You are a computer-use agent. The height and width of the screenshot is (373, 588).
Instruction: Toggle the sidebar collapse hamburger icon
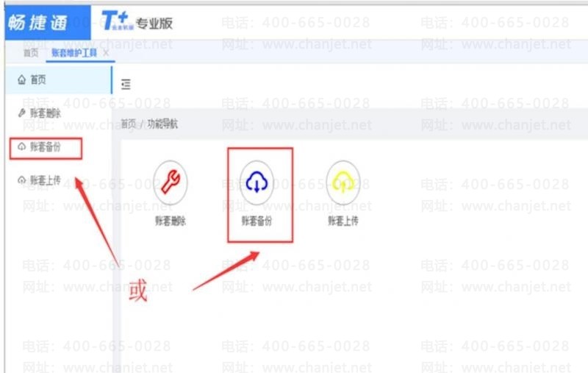[126, 84]
